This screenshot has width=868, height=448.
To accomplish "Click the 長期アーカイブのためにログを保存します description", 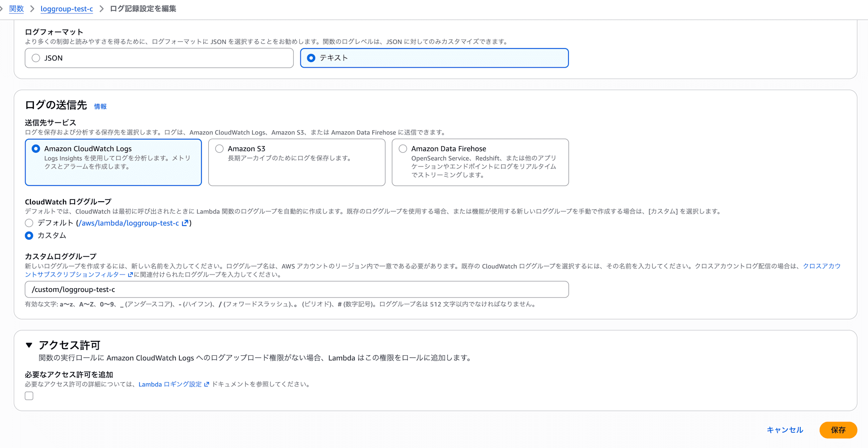I will [x=290, y=158].
